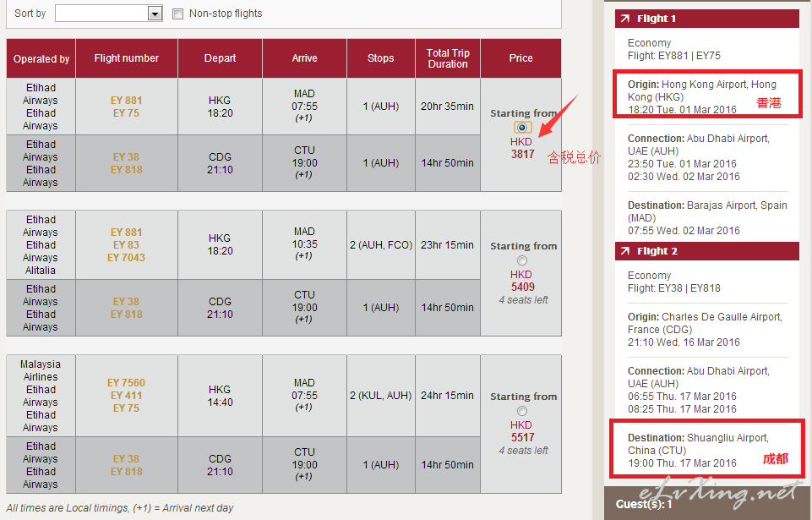The width and height of the screenshot is (812, 520).
Task: Click the 'All times are Local timings' note
Action: [120, 508]
